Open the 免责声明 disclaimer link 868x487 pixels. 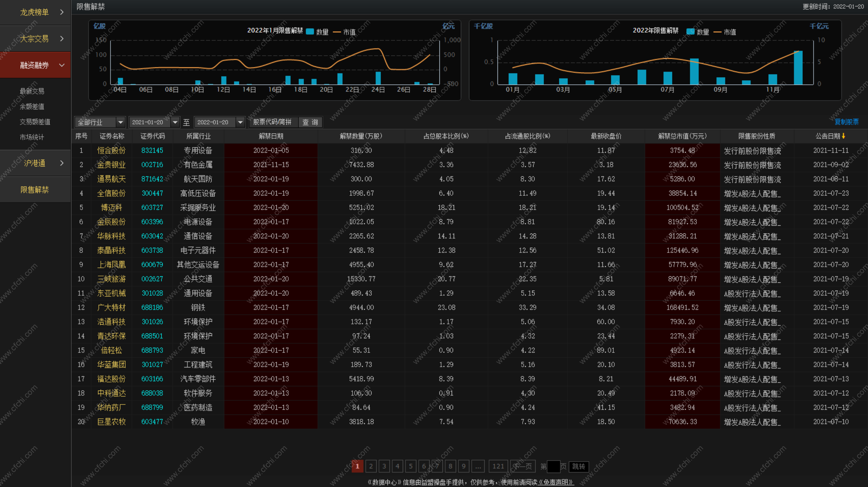click(x=556, y=482)
